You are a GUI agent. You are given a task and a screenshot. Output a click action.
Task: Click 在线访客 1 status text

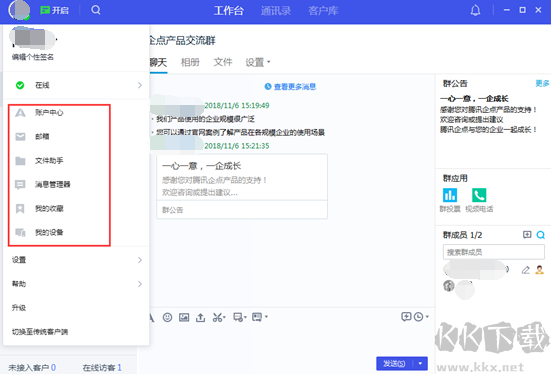tap(102, 368)
